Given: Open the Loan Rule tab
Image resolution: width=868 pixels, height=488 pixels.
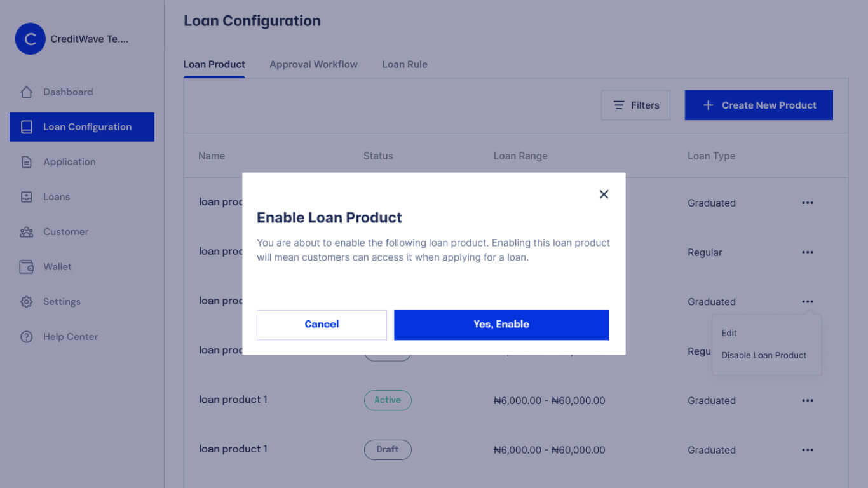Looking at the screenshot, I should (x=404, y=64).
